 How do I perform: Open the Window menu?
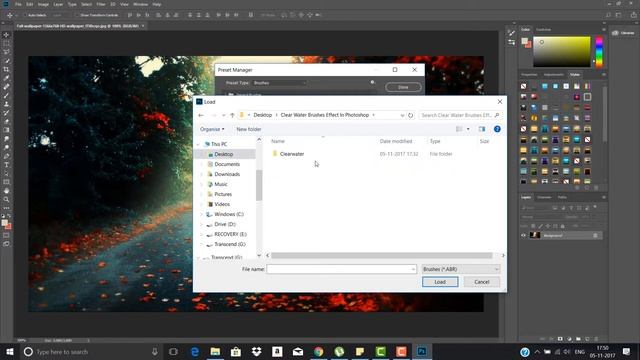pos(141,4)
